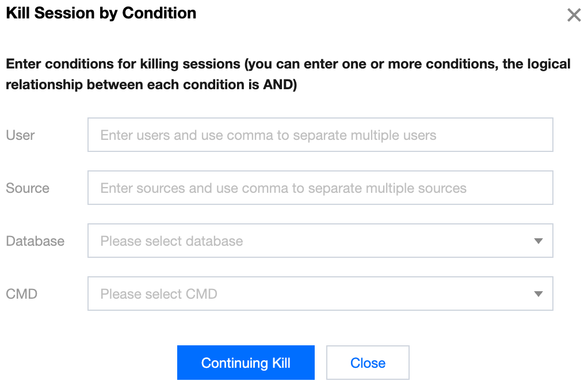Open the Database dropdown
Image resolution: width=588 pixels, height=381 pixels.
[320, 241]
